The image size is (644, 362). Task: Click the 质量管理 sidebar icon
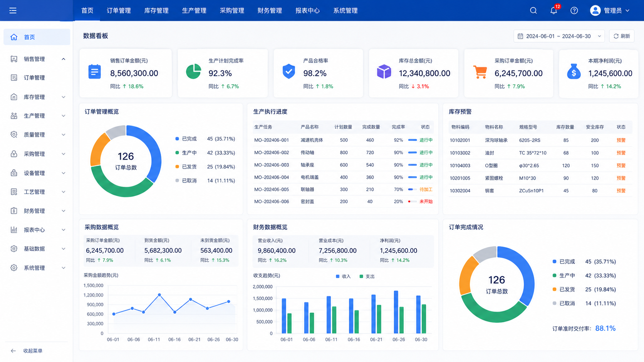(14, 135)
